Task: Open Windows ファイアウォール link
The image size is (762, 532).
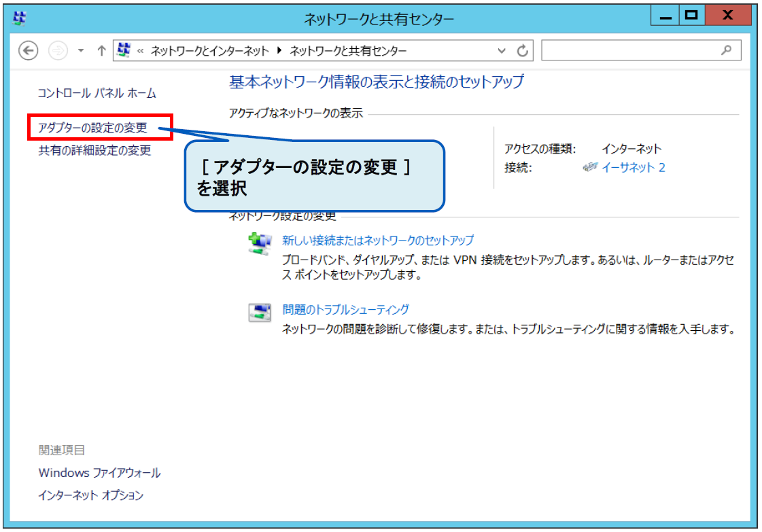Action: point(99,472)
